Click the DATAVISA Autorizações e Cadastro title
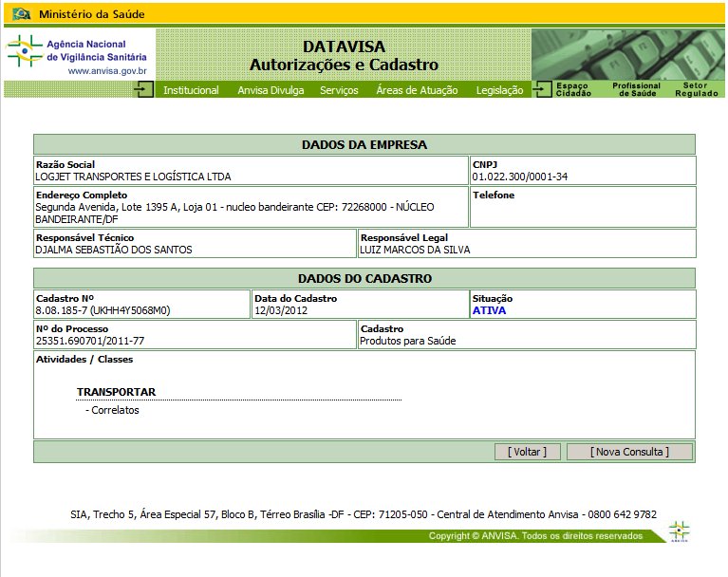This screenshot has width=728, height=577. 344,56
